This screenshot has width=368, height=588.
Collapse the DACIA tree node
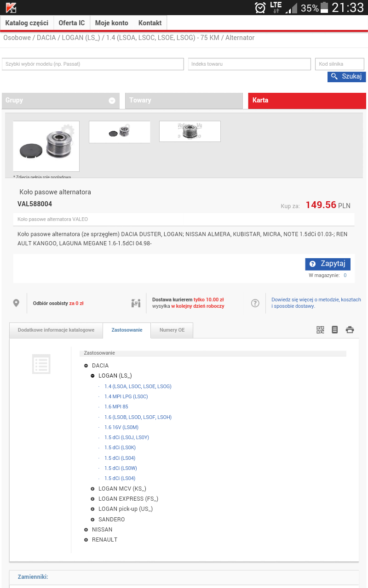coord(86,366)
